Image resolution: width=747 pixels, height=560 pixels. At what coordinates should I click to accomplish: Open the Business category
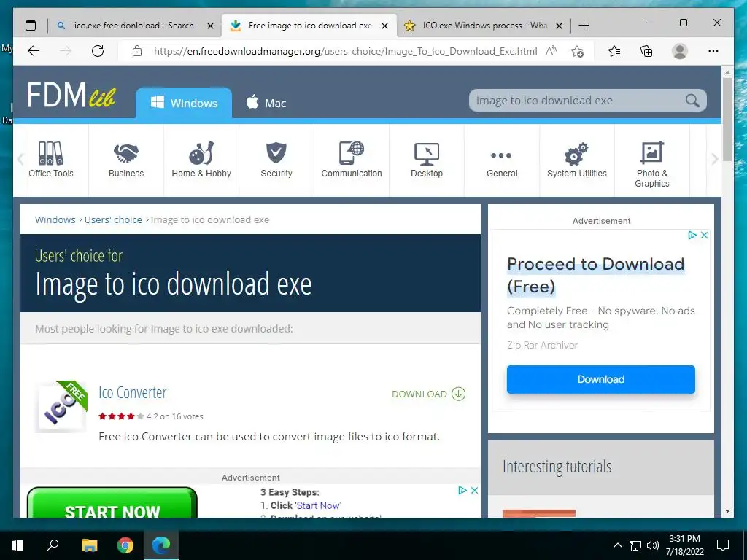125,160
